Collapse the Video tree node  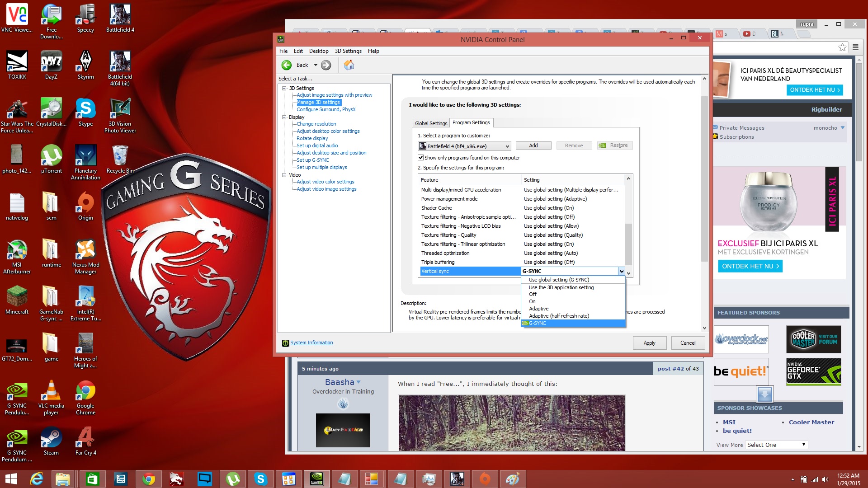point(284,175)
